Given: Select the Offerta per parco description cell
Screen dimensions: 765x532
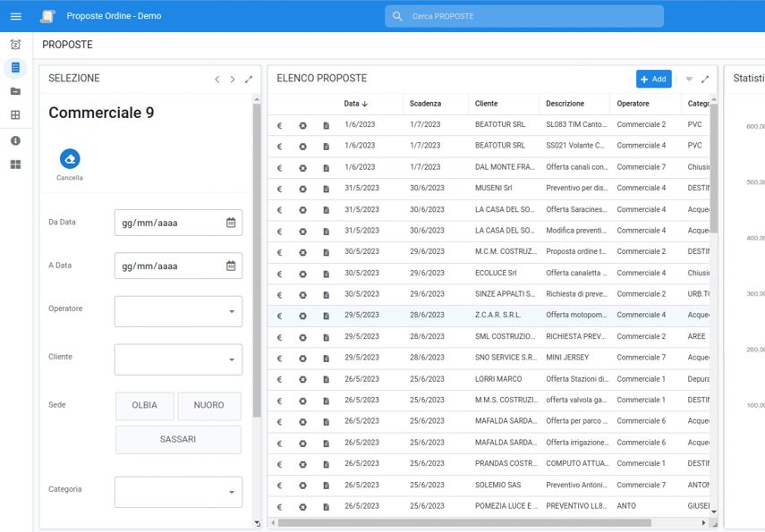Looking at the screenshot, I should coord(577,421).
